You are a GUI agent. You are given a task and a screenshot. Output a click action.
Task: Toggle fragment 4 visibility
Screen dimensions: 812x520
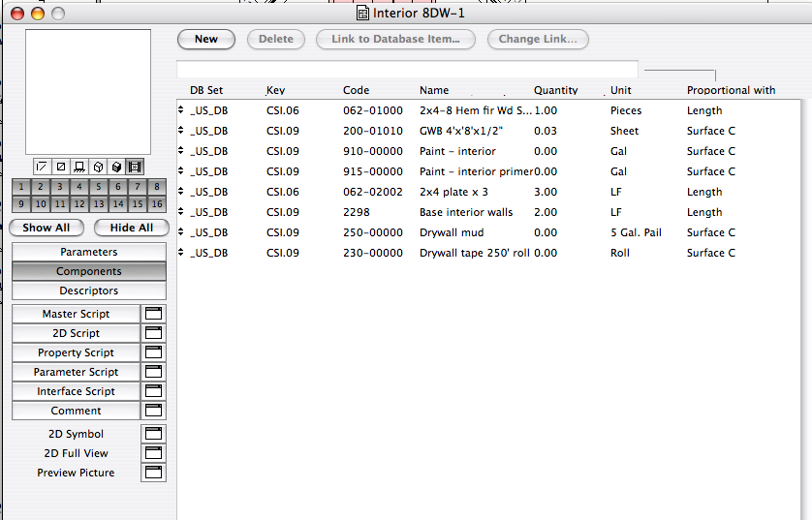click(x=79, y=187)
